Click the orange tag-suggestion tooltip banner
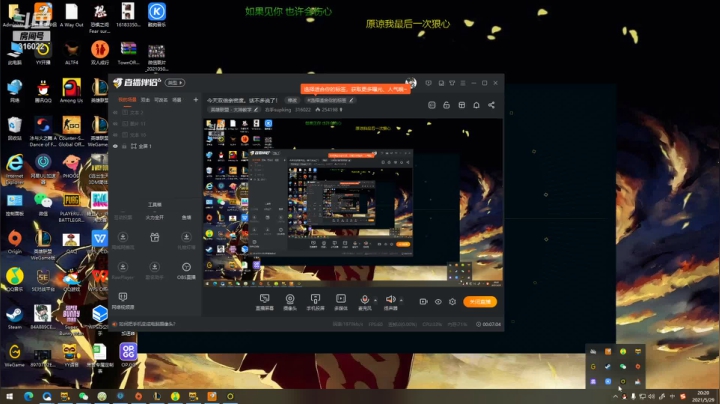This screenshot has height=404, width=720. tap(355, 89)
